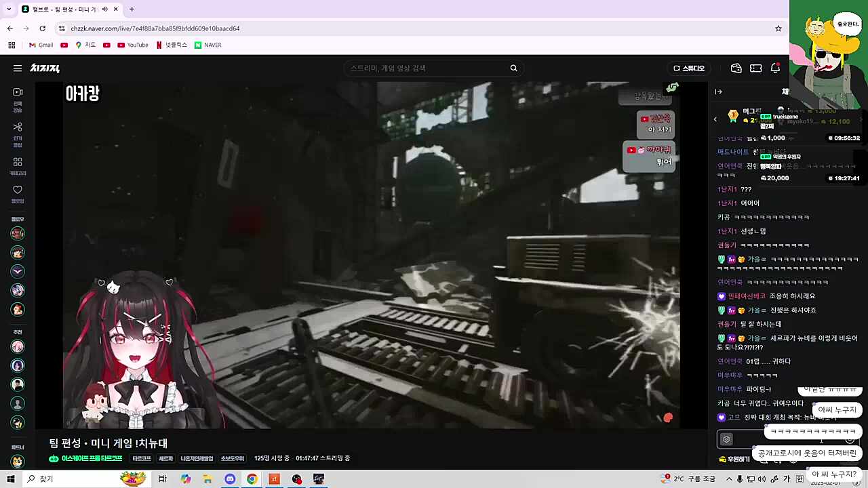Open notifications bell

(x=775, y=68)
